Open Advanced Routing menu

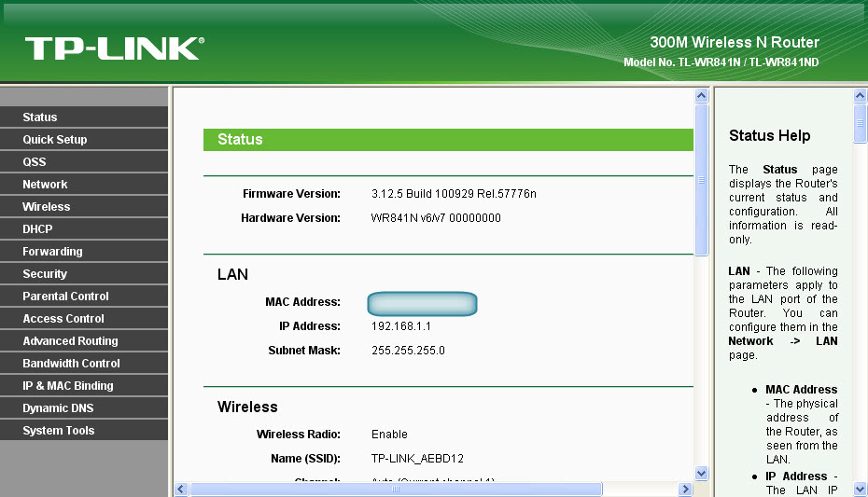70,341
